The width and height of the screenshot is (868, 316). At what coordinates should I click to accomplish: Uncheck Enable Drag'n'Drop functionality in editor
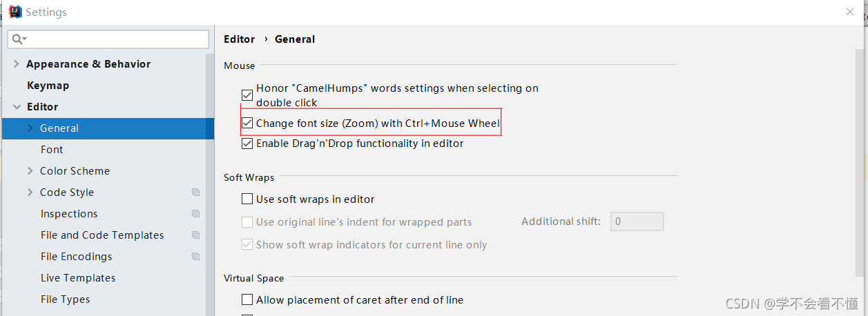[247, 144]
